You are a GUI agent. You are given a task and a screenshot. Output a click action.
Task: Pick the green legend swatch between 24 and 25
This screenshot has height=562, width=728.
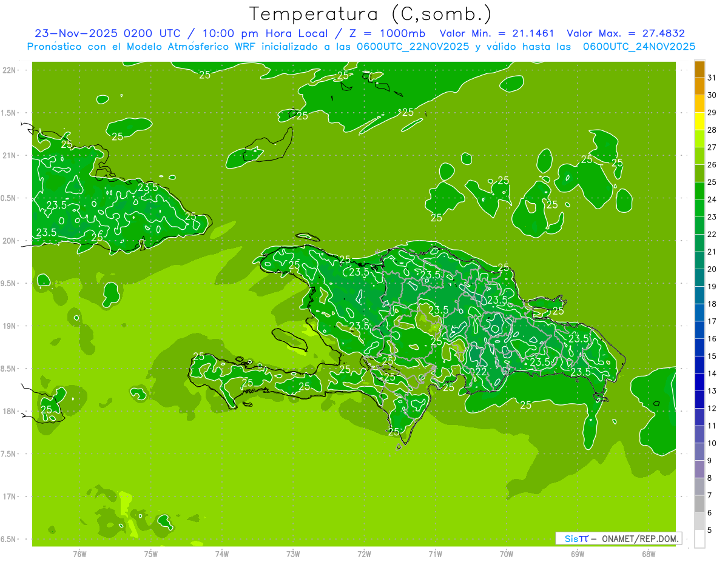click(699, 191)
